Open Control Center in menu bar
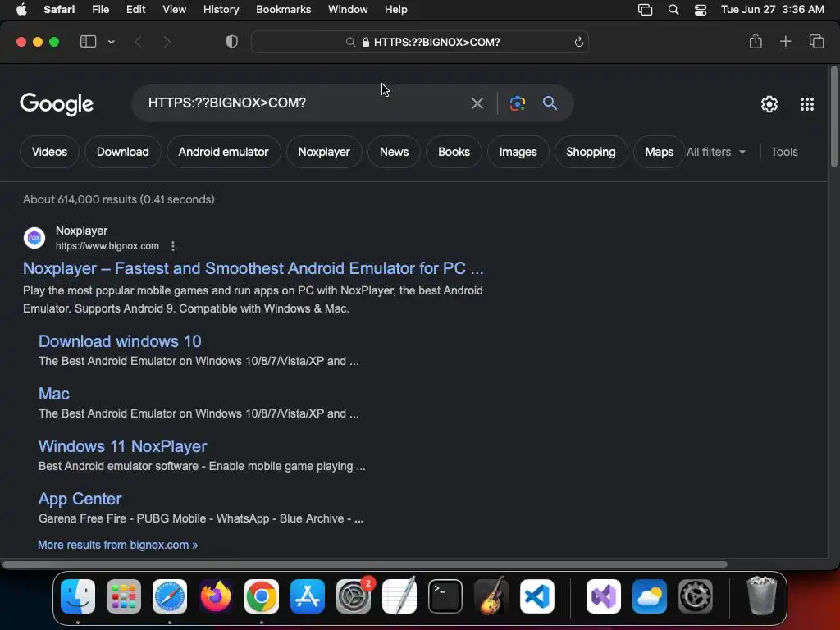840x630 pixels. click(x=701, y=10)
